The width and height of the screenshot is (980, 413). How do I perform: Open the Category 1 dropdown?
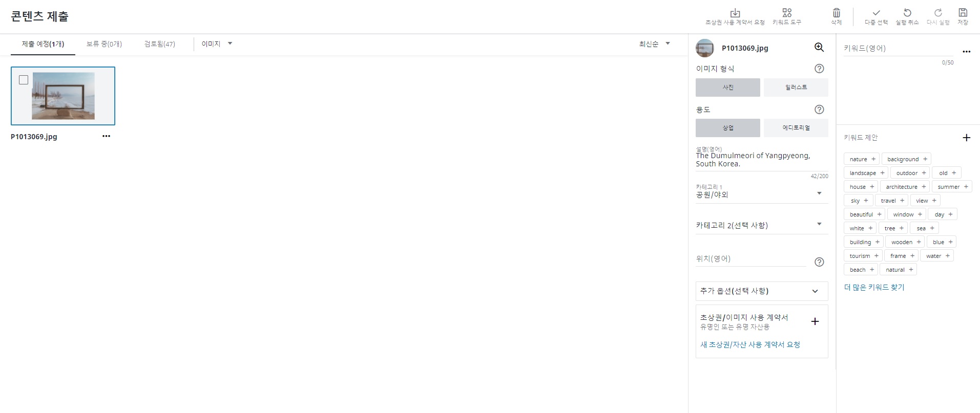pyautogui.click(x=761, y=193)
